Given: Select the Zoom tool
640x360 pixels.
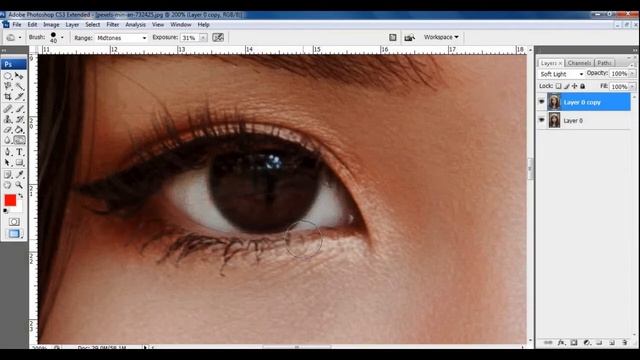Looking at the screenshot, I should [19, 185].
